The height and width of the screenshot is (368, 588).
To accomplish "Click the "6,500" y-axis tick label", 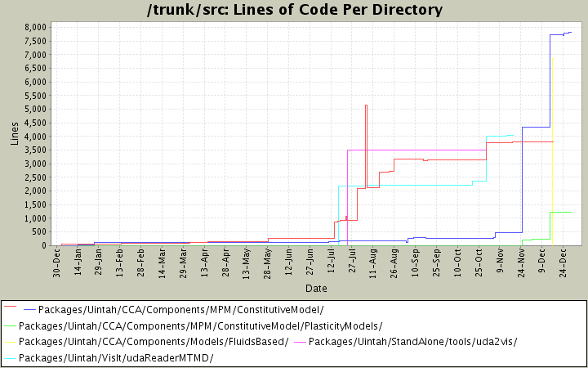I will [x=37, y=68].
